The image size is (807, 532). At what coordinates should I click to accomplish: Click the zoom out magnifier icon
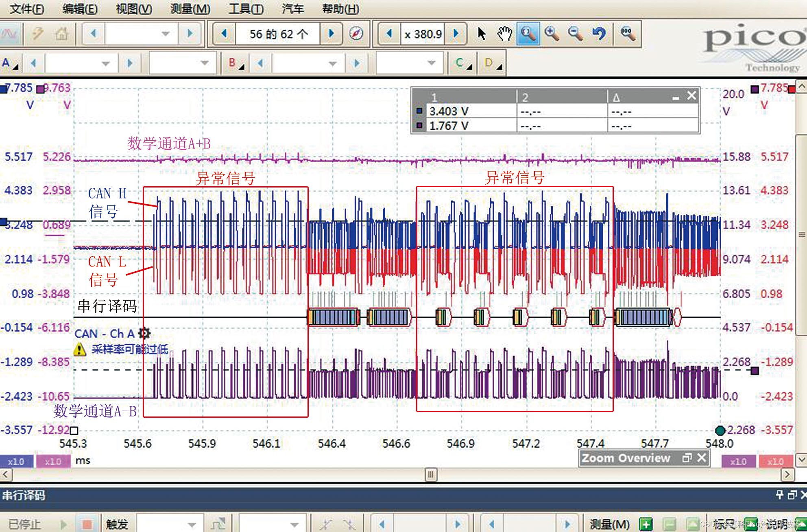[575, 34]
